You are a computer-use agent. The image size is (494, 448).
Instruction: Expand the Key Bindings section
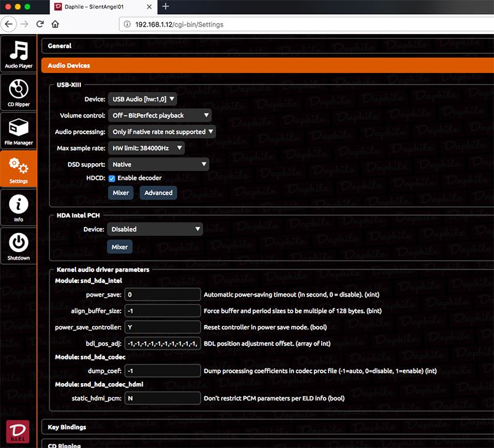pos(67,427)
